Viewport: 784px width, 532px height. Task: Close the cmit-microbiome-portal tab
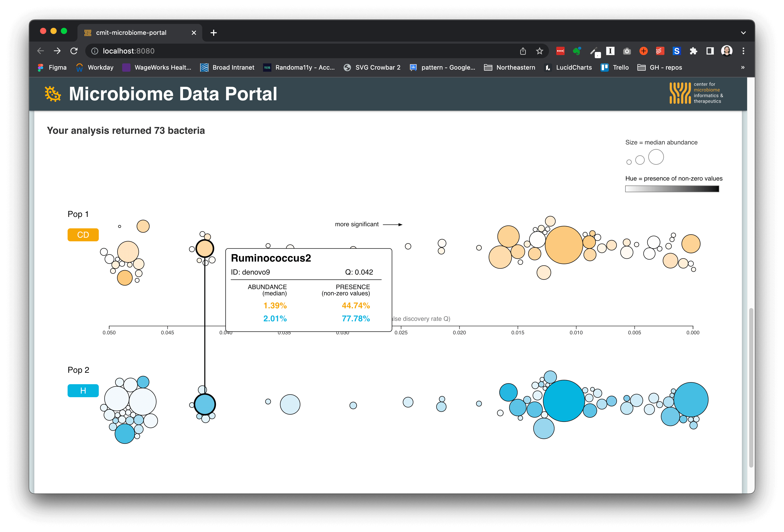pyautogui.click(x=194, y=33)
